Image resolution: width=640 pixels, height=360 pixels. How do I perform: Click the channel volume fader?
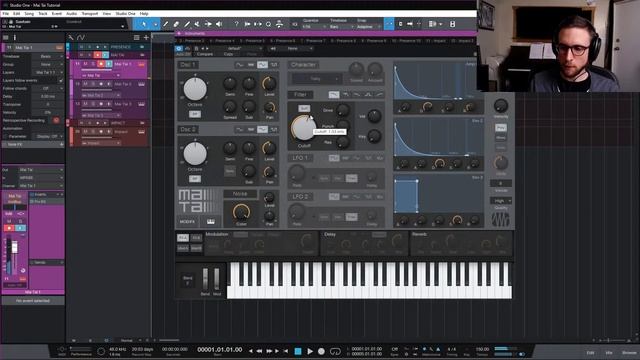(14, 247)
